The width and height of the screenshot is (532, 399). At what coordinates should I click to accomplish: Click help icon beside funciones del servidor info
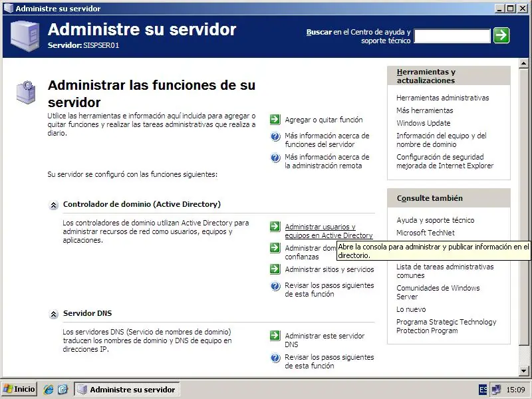tap(275, 136)
